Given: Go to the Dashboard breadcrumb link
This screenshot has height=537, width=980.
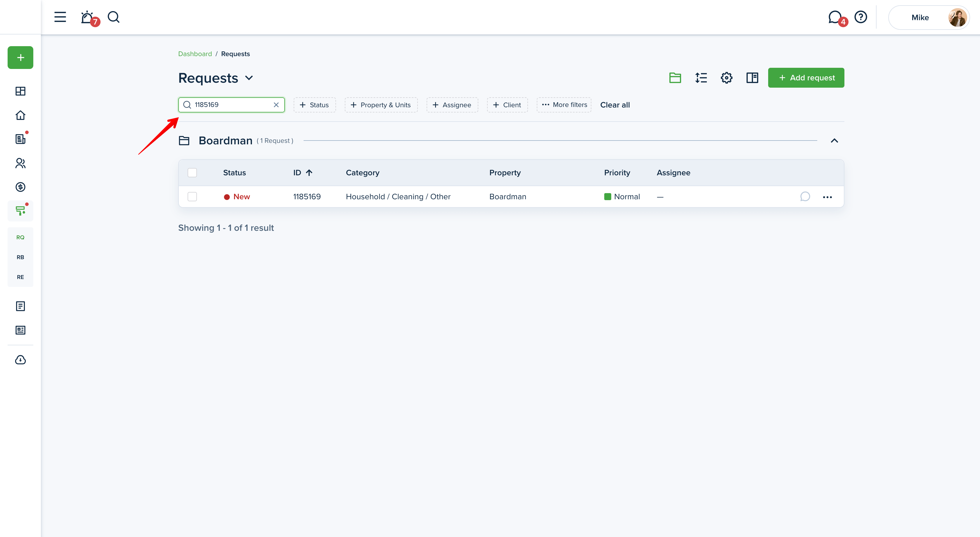Looking at the screenshot, I should pyautogui.click(x=195, y=54).
